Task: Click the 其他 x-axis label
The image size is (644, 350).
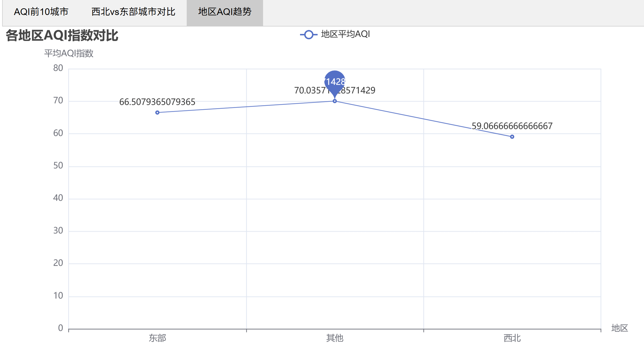Action: [335, 338]
